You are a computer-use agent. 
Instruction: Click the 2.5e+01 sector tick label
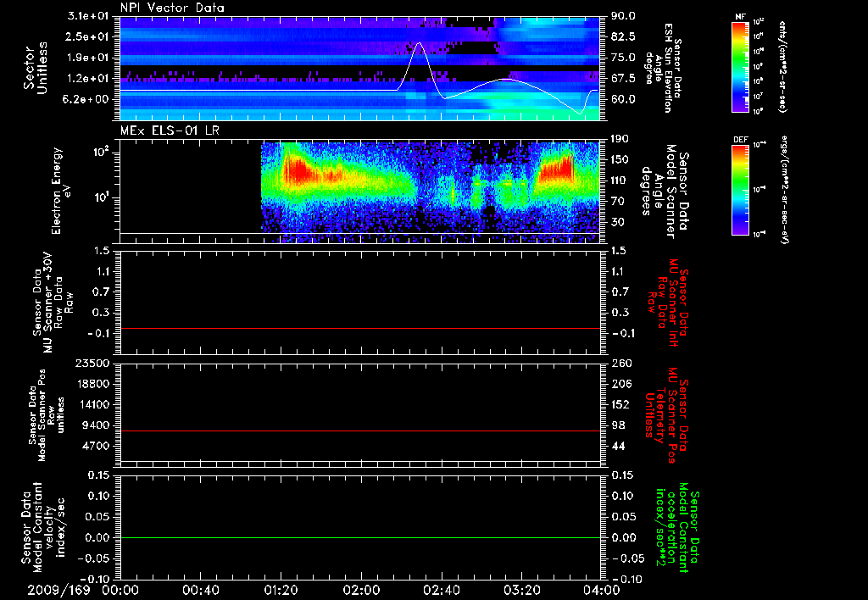click(89, 36)
